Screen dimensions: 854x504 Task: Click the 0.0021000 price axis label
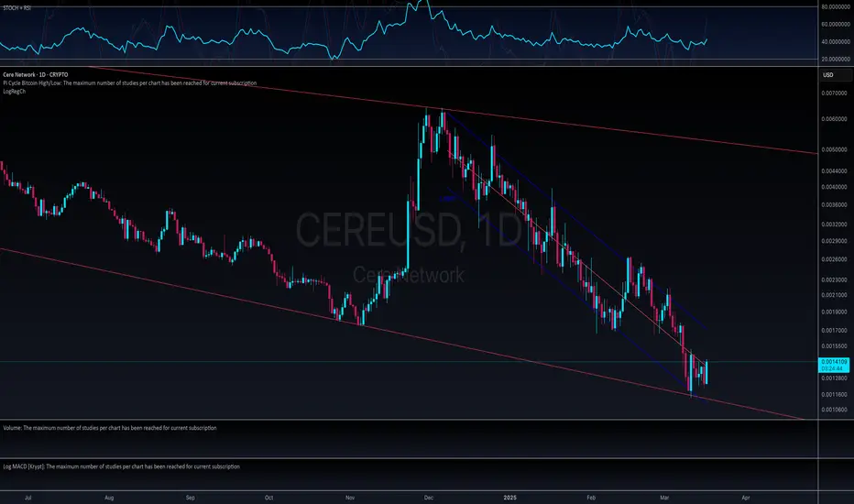tap(834, 295)
